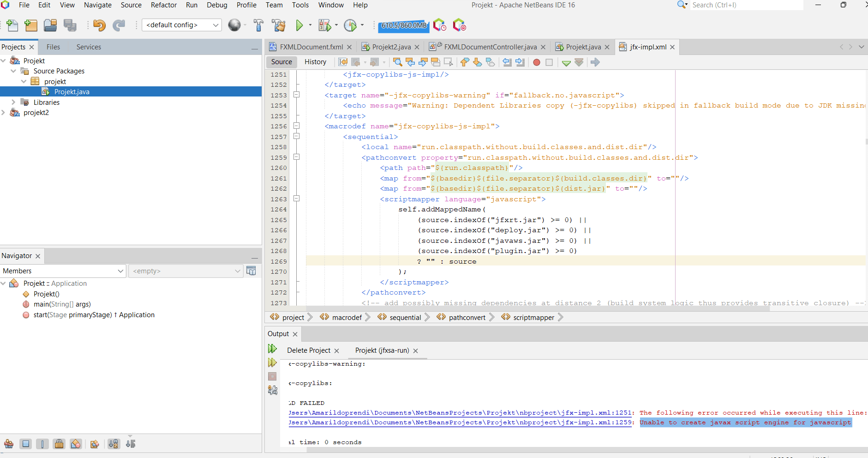Viewport: 868px width, 458px height.
Task: Undo the last edit
Action: click(99, 25)
